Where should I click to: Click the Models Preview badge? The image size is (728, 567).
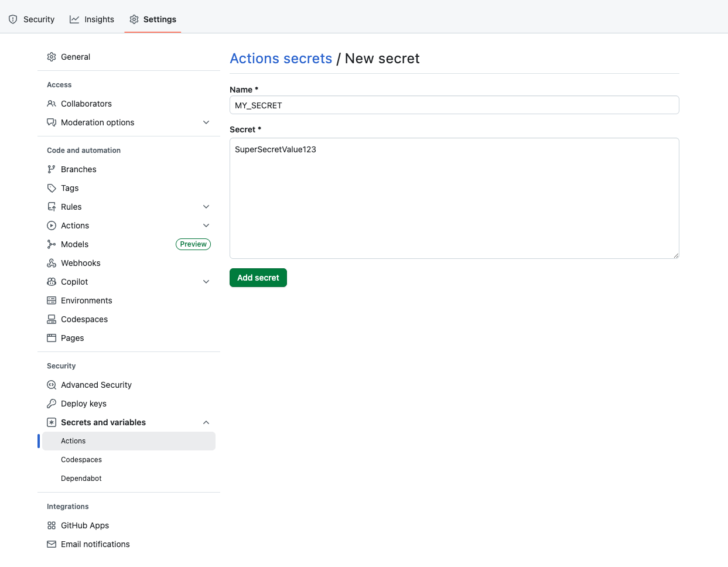(x=193, y=244)
